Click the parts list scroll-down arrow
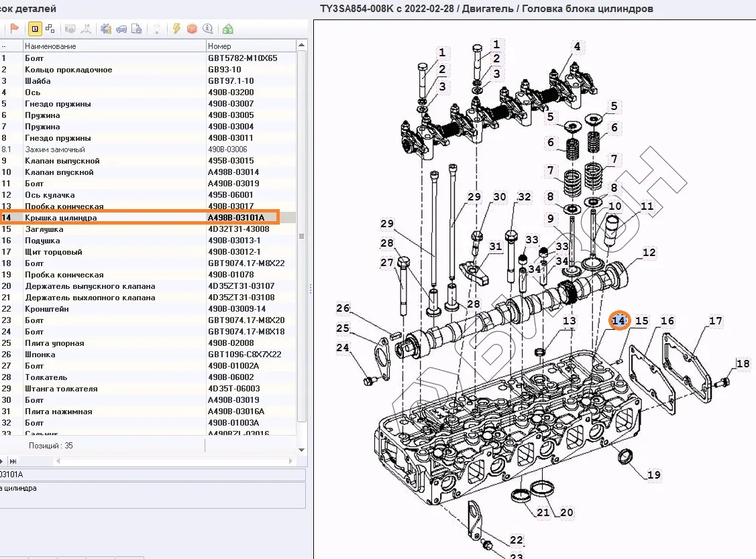Screen dimensions: 756x559 point(301,450)
